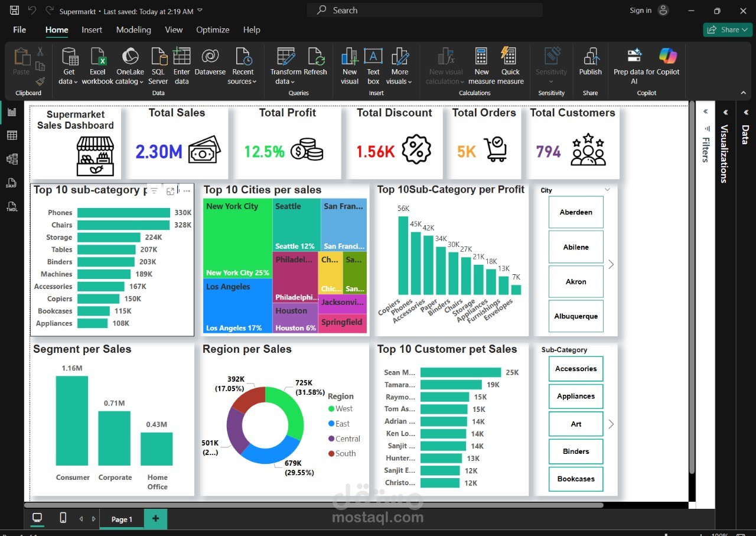Switch to the Modeling ribbon tab
Viewport: 756px width, 536px height.
(x=133, y=30)
